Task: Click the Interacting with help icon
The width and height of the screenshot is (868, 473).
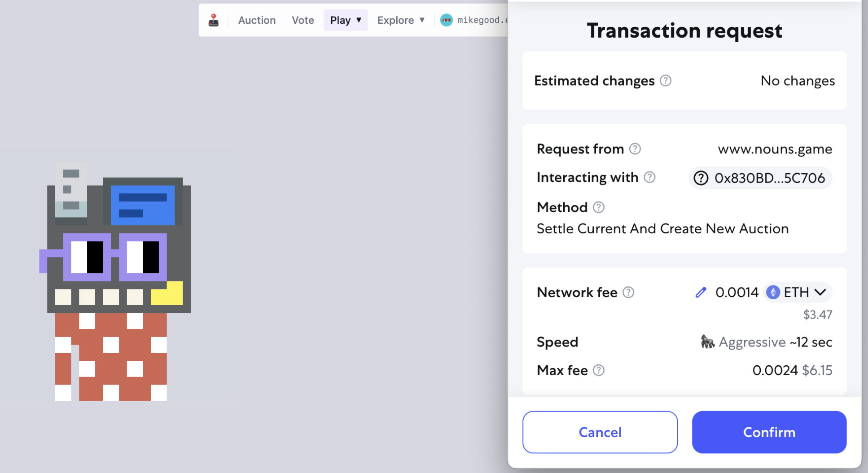Action: tap(649, 177)
